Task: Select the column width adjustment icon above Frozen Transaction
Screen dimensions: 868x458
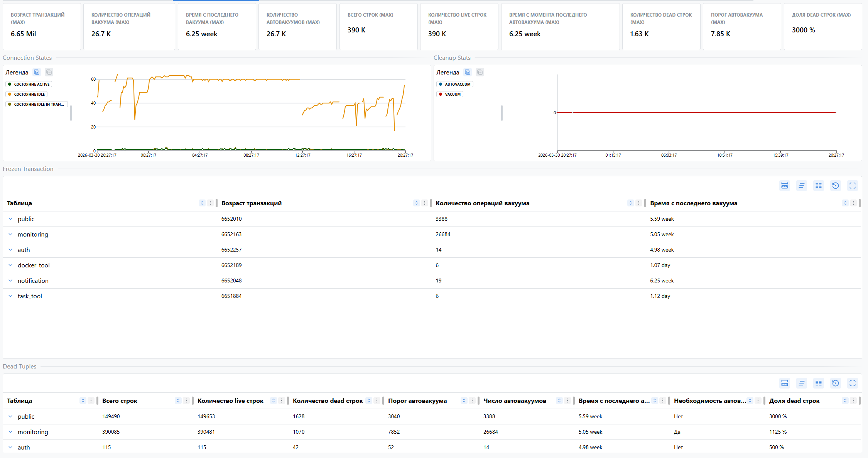Action: pyautogui.click(x=784, y=186)
